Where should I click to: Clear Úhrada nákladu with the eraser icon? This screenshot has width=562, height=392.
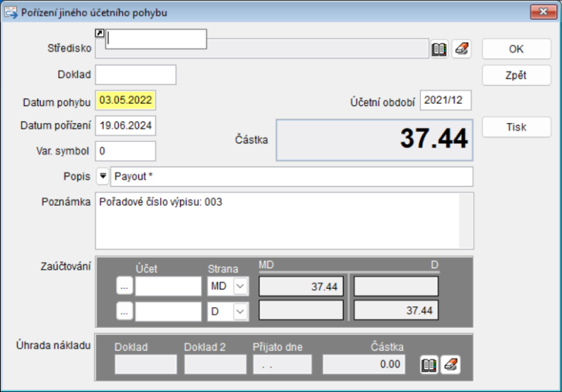click(451, 365)
